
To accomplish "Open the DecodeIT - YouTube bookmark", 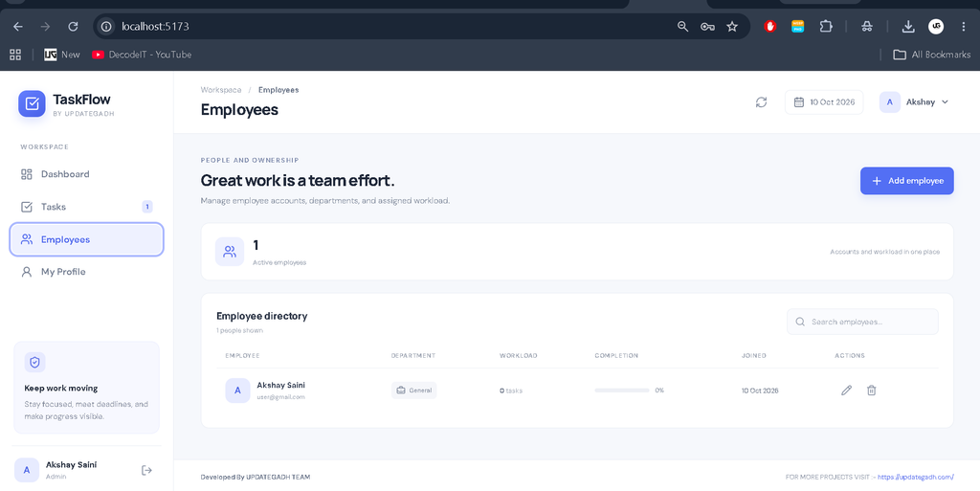I will pyautogui.click(x=142, y=55).
